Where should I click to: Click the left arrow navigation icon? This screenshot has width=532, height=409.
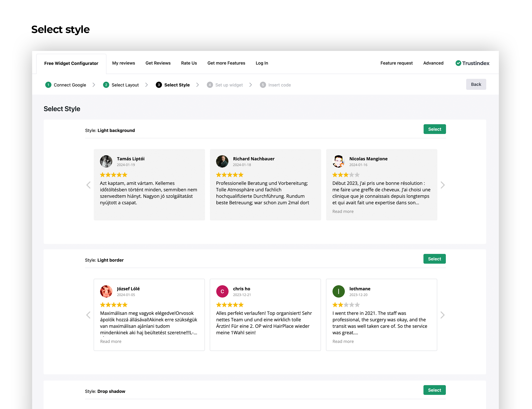coord(89,185)
